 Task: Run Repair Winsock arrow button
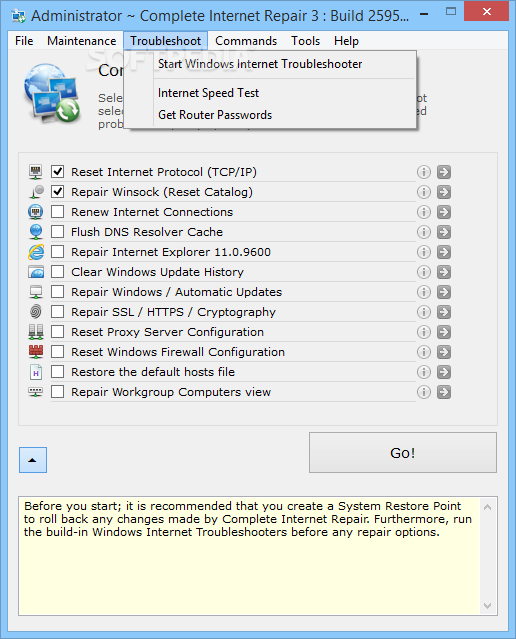[444, 192]
